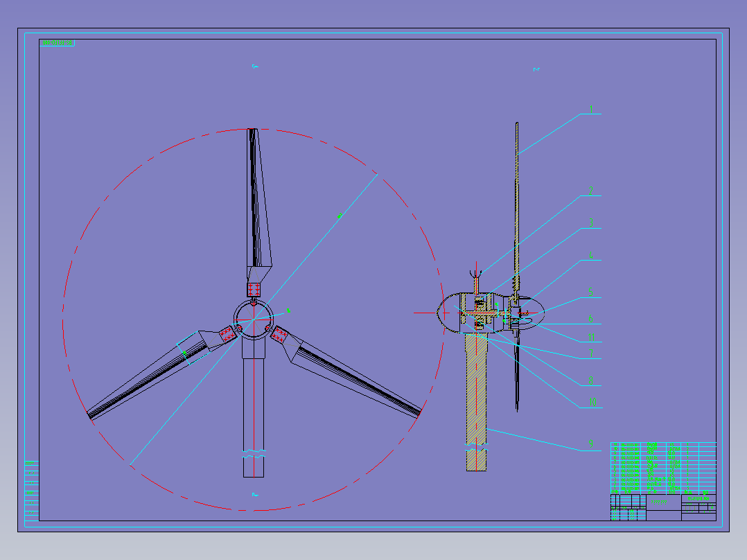Select part balloon number 2
The image size is (747, 560).
(x=590, y=191)
